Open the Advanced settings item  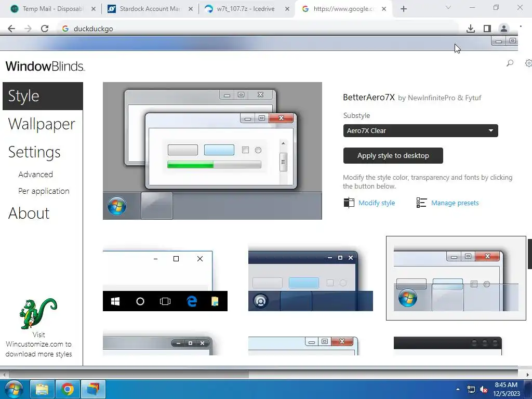pyautogui.click(x=36, y=175)
